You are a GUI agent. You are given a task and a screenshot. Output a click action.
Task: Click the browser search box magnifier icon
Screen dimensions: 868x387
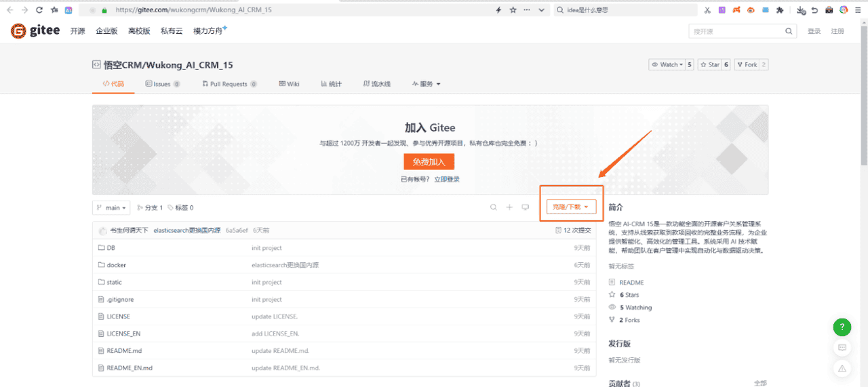point(560,10)
